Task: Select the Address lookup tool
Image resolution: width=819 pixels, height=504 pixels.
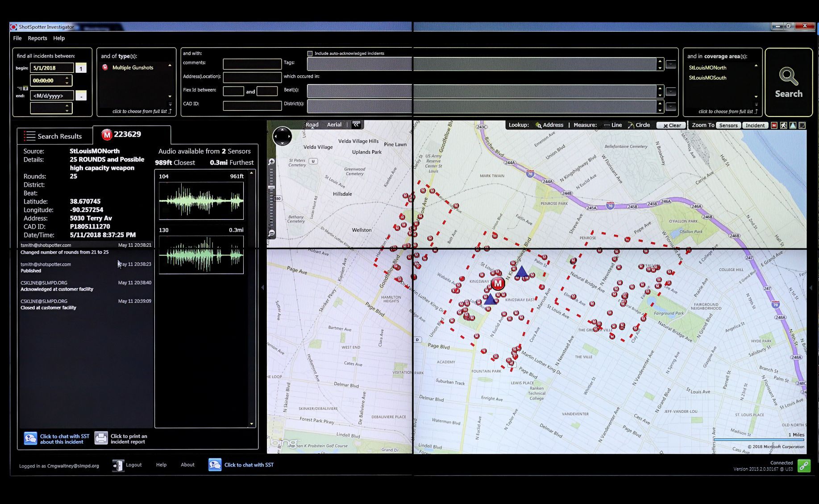Action: [x=549, y=125]
